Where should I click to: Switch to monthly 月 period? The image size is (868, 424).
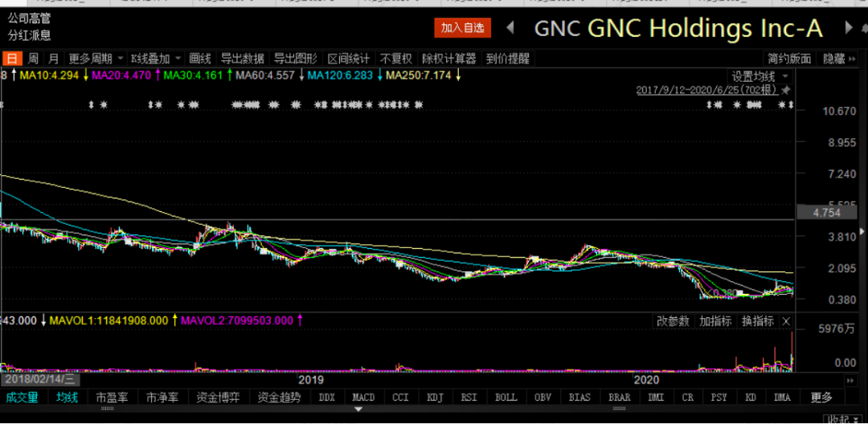click(x=53, y=59)
